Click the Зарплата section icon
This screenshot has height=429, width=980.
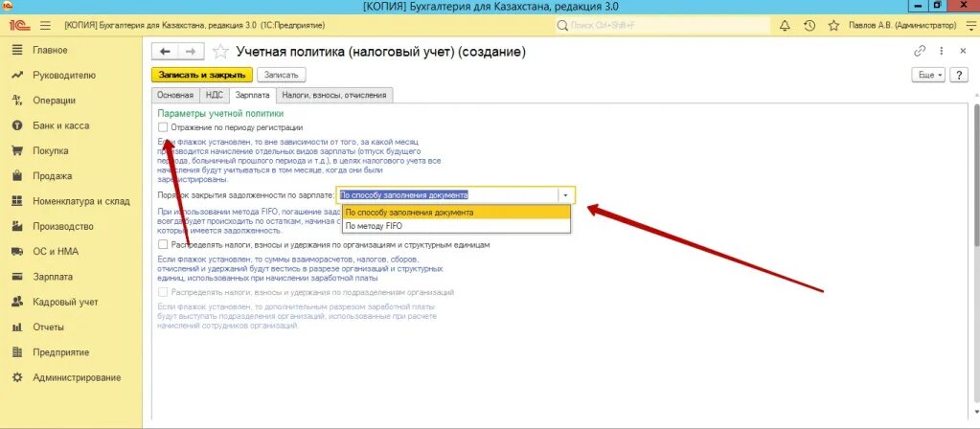point(17,277)
